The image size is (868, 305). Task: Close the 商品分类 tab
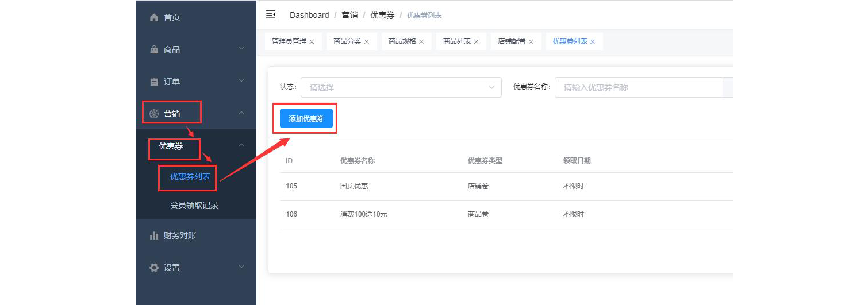click(x=367, y=42)
